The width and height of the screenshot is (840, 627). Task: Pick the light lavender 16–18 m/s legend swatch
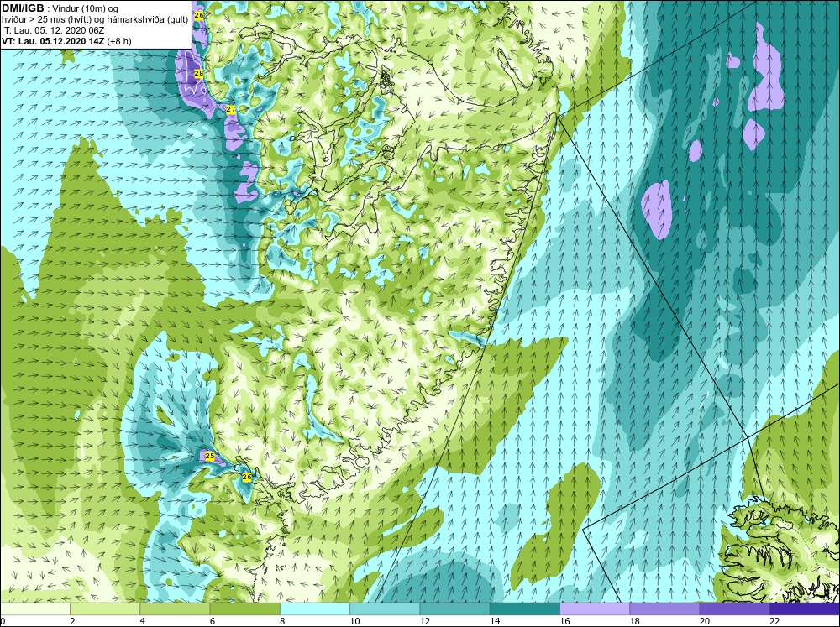pyautogui.click(x=595, y=609)
